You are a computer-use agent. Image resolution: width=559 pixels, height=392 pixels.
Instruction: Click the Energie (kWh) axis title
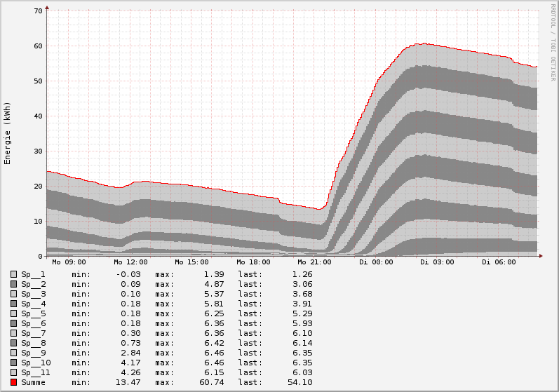(8, 133)
